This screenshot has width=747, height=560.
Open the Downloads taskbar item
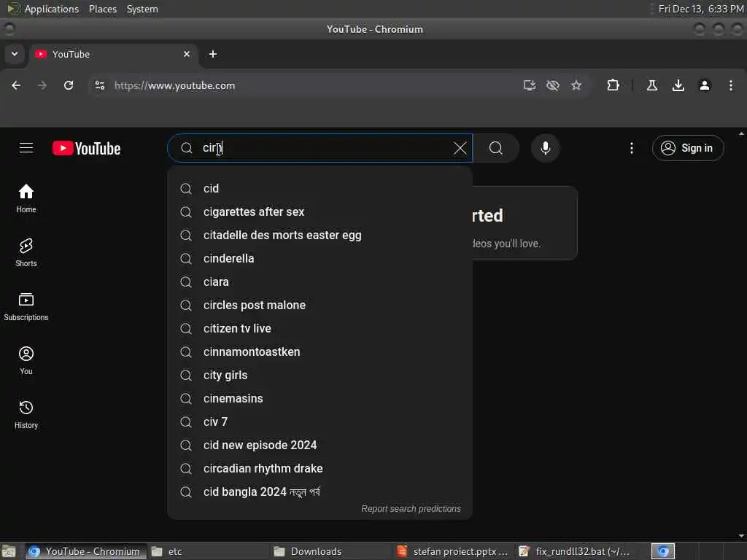332,551
